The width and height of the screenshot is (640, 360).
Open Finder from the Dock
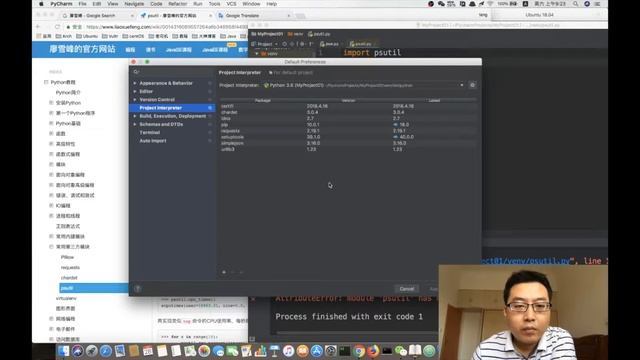(x=63, y=351)
